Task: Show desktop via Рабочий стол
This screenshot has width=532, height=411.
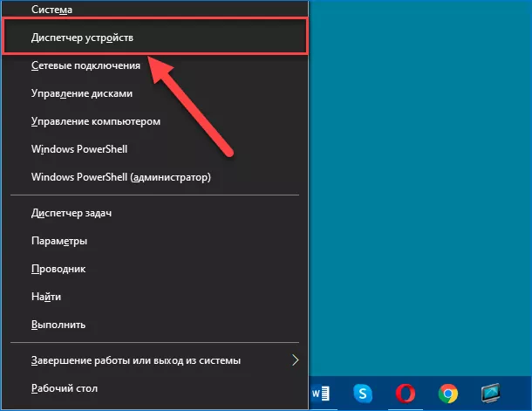Action: click(65, 387)
